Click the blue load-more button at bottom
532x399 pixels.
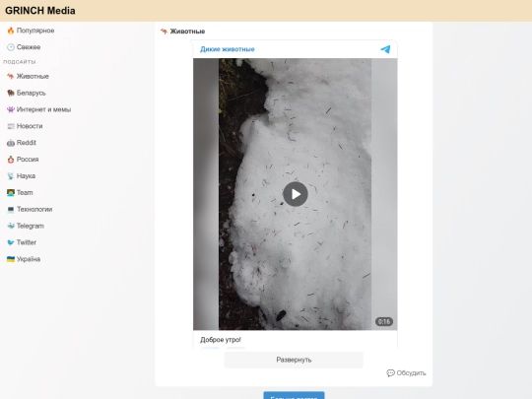(x=294, y=396)
